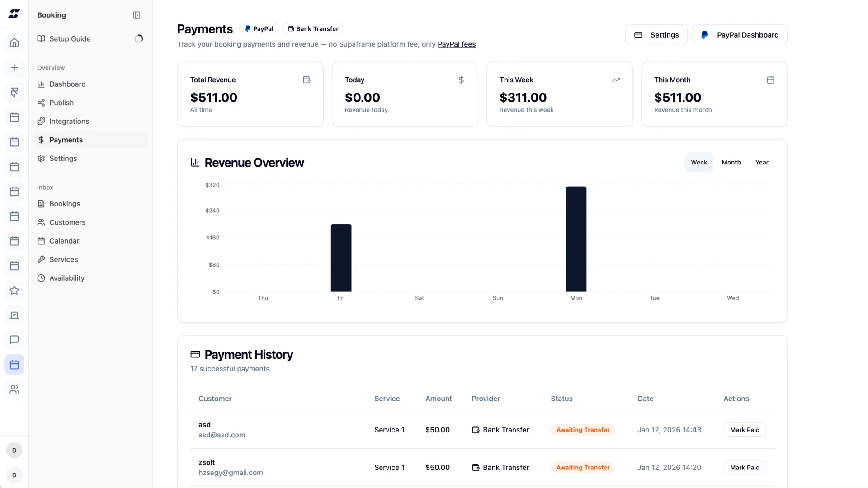The image size is (868, 488).
Task: Click the star icon in left rail
Action: pyautogui.click(x=14, y=290)
